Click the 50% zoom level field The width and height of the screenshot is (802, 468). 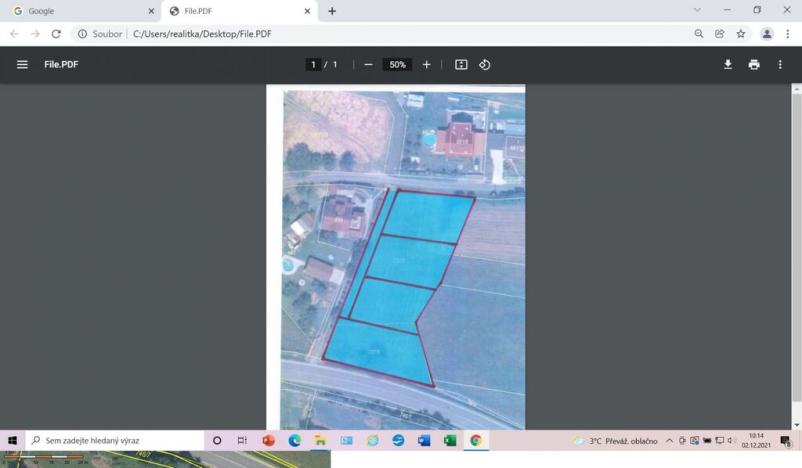(x=397, y=64)
